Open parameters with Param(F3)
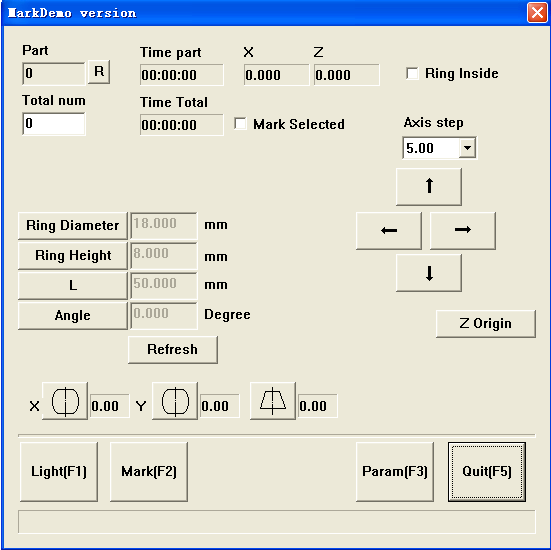 (395, 472)
